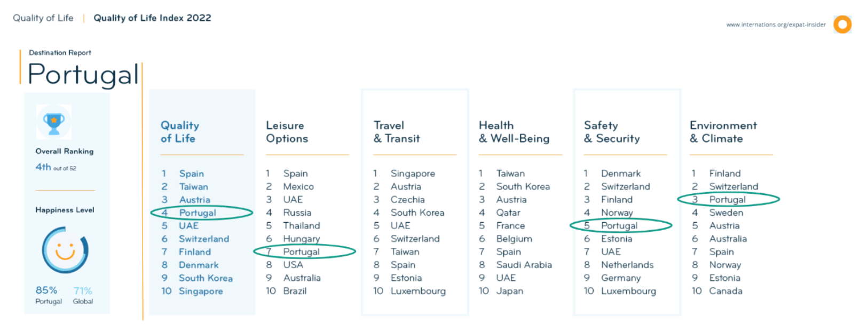Click Denmark ranked first in Safety & Security
The image size is (868, 330).
621,174
